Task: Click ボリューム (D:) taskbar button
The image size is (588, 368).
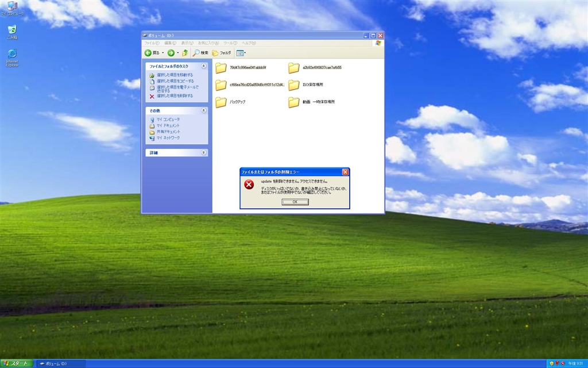Action: pyautogui.click(x=61, y=363)
